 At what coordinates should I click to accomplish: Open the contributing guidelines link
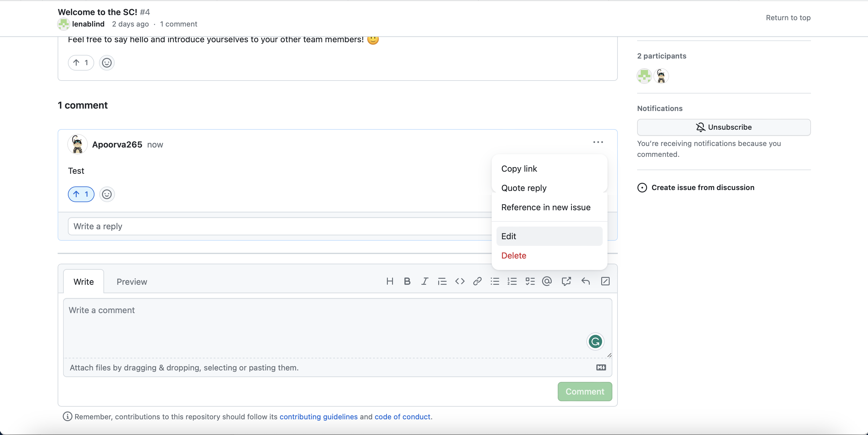pyautogui.click(x=318, y=417)
